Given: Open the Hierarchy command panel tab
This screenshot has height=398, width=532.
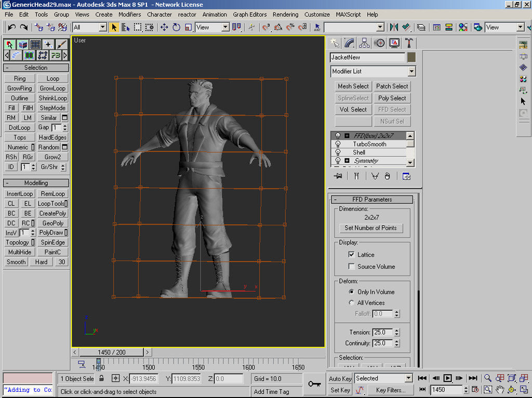Looking at the screenshot, I should click(364, 43).
